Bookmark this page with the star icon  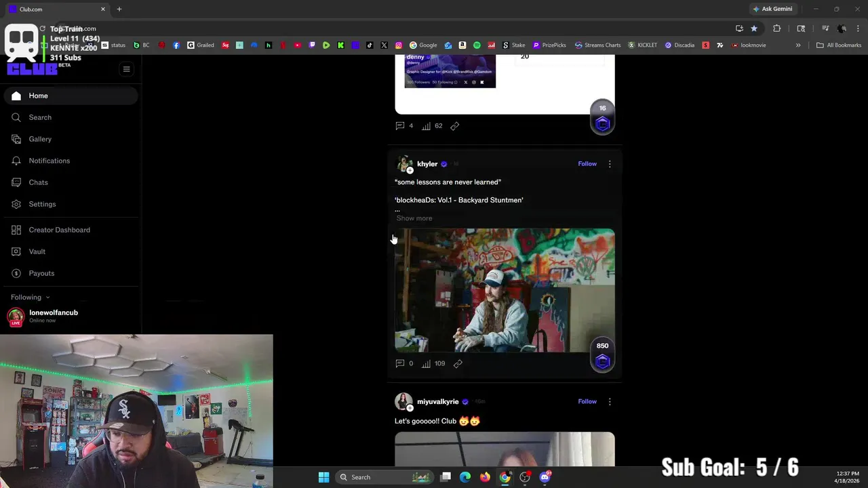[x=754, y=28]
